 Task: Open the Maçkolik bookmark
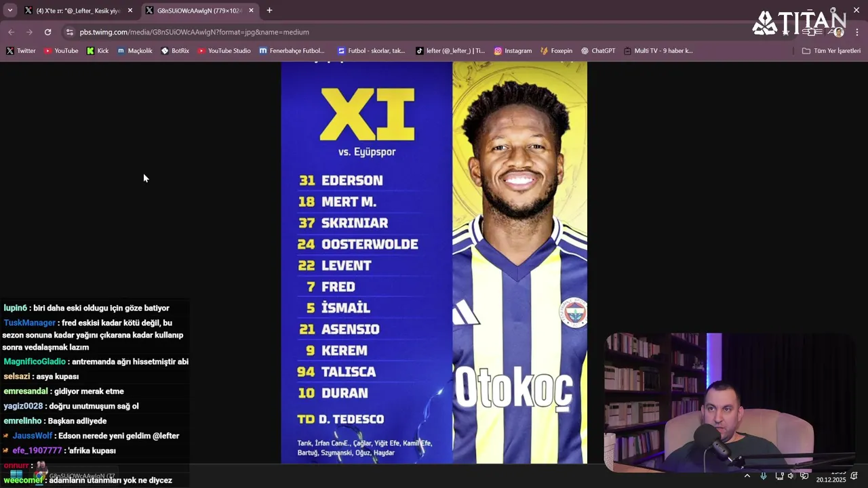point(135,51)
